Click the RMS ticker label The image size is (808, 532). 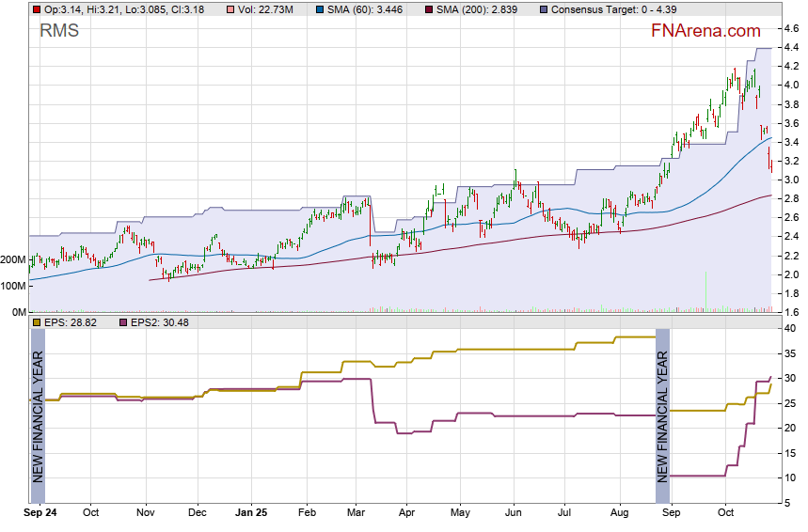[x=59, y=31]
